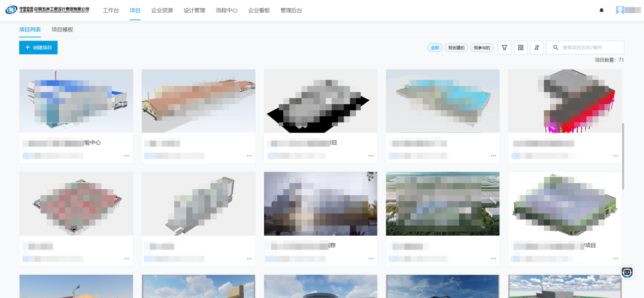Enable the 我参与的 filter
The width and height of the screenshot is (644, 298).
click(x=482, y=48)
